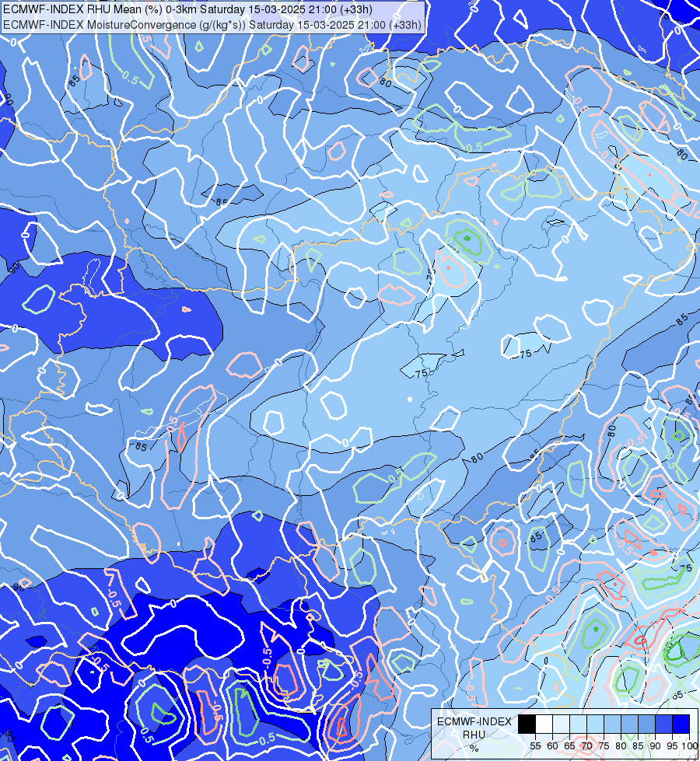
Task: Click the legend swatch between 90 and 95
Action: 663,724
